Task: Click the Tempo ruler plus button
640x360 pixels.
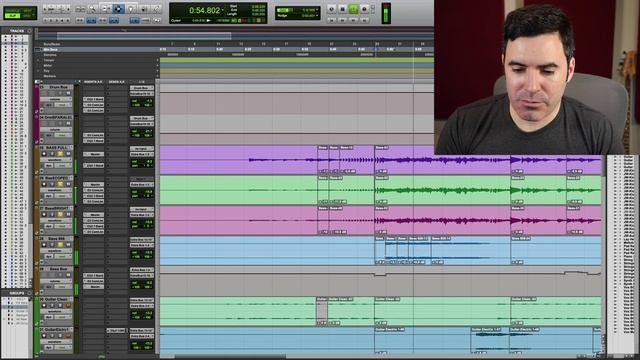Action: 158,60
